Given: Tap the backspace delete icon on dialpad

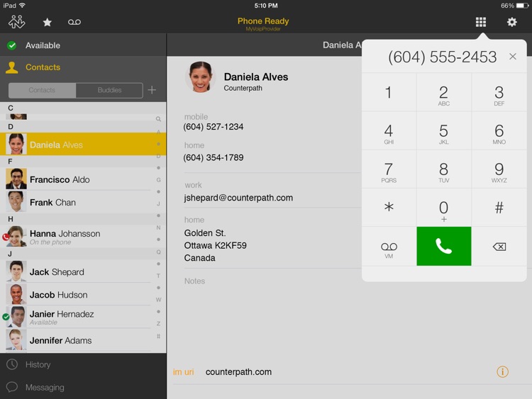Looking at the screenshot, I should click(499, 247).
